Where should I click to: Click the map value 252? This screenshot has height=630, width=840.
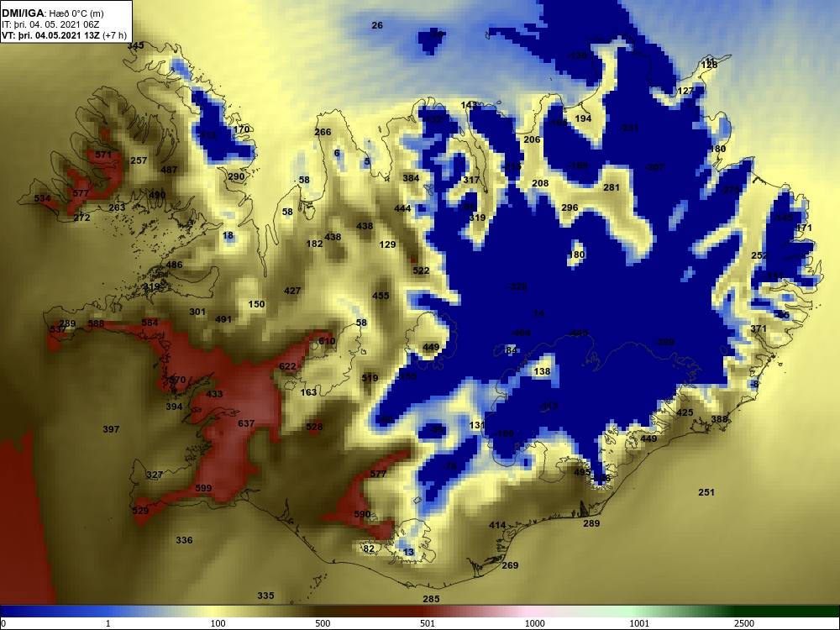click(759, 255)
